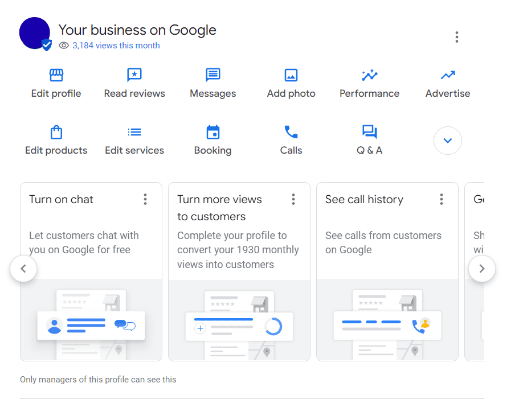This screenshot has width=523, height=420.
Task: Click the chat card illustration
Action: tap(91, 320)
